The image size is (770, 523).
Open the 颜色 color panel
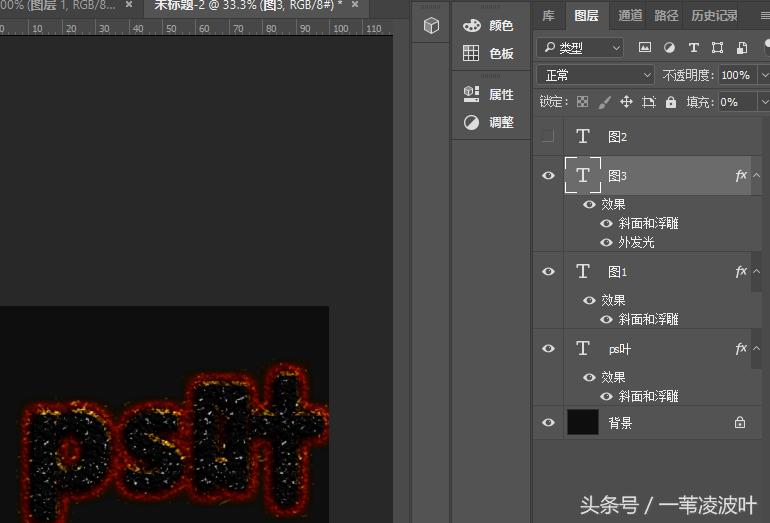488,25
